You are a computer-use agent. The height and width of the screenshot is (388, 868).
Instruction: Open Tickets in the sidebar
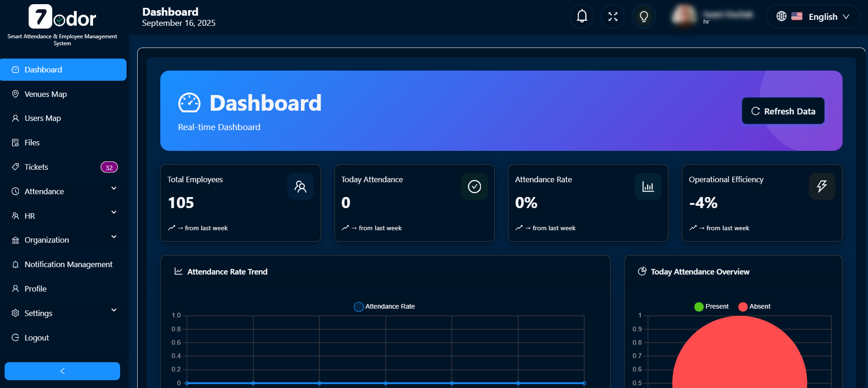36,167
